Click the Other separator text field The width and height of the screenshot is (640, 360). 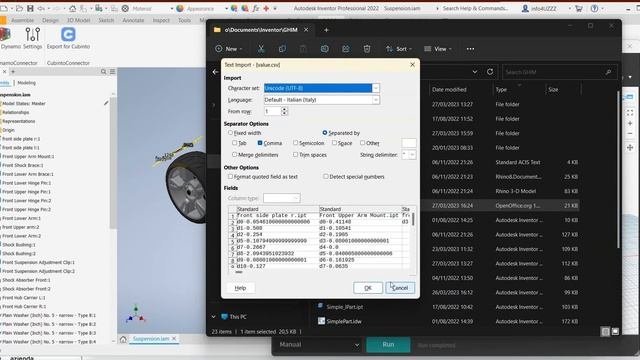pos(409,143)
